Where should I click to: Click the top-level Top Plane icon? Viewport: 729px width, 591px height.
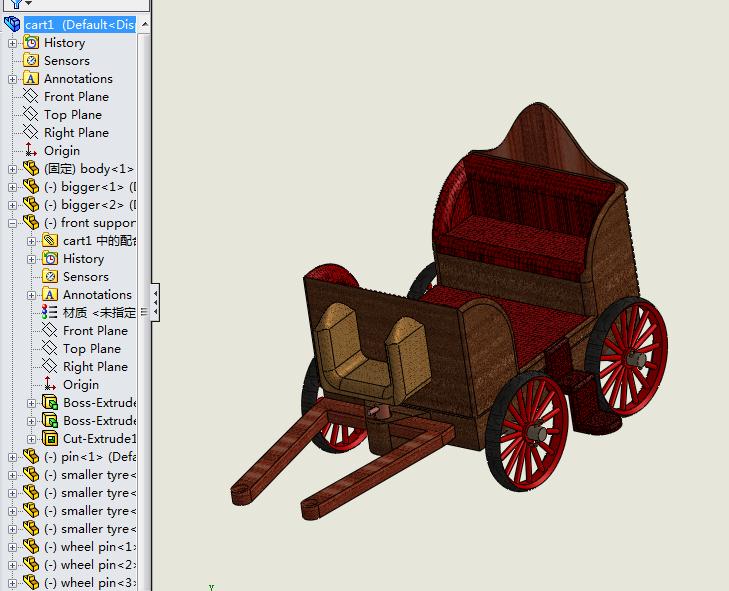point(31,115)
